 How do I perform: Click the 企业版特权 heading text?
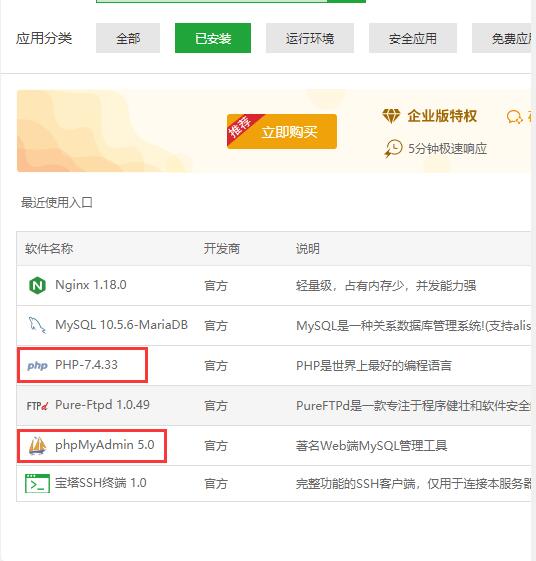pyautogui.click(x=442, y=116)
